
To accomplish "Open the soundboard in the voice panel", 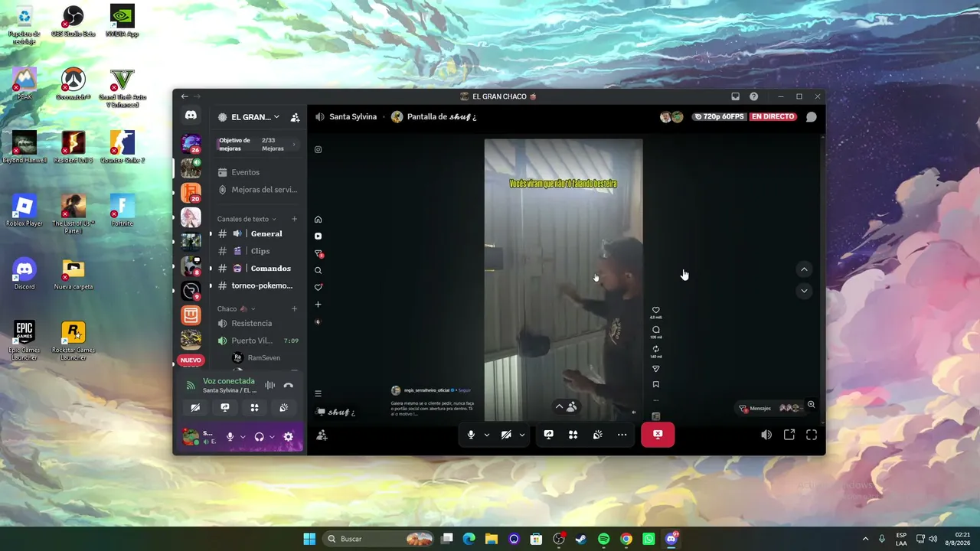I will click(x=284, y=408).
